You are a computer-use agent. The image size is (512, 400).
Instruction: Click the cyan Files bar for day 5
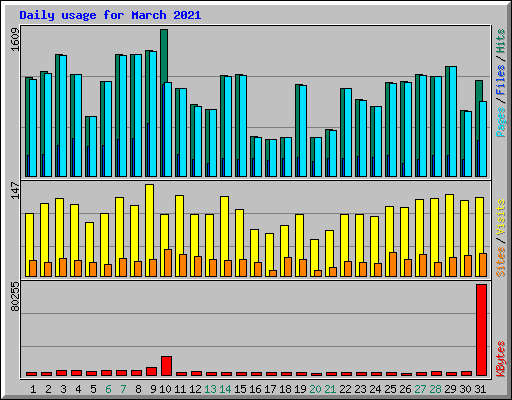[x=93, y=146]
